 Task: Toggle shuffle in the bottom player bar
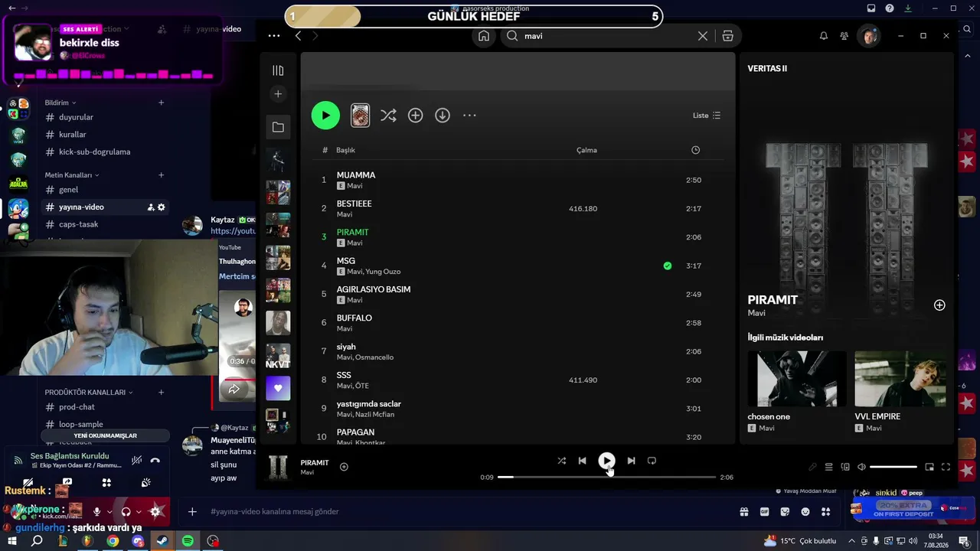(x=561, y=461)
